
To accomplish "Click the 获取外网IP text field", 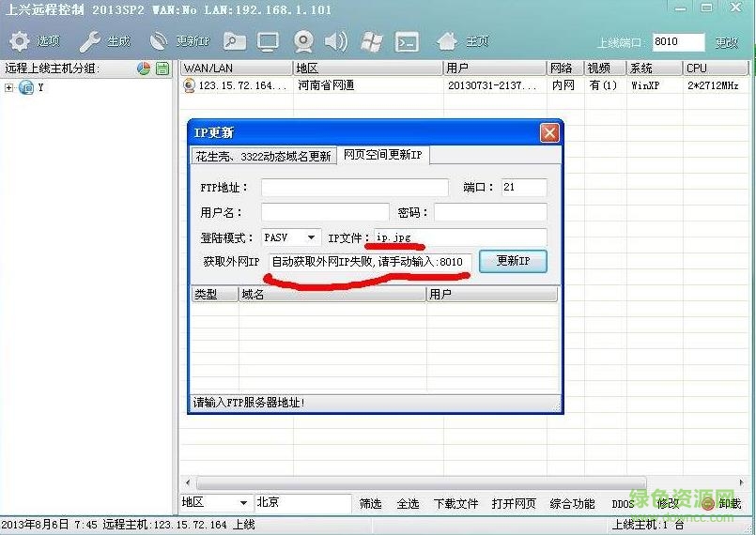I will (x=370, y=262).
